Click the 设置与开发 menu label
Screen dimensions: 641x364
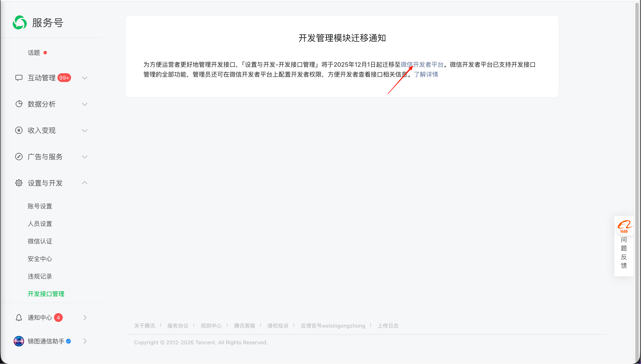tap(45, 183)
